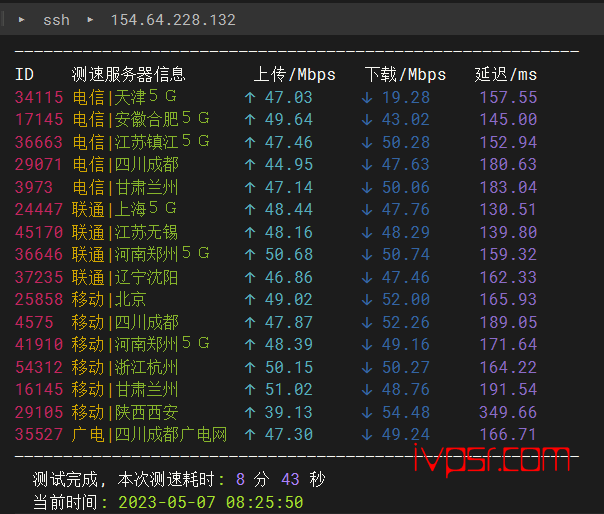Select the 移动|陕西西安 server entry
The width and height of the screenshot is (604, 514).
pyautogui.click(x=125, y=413)
